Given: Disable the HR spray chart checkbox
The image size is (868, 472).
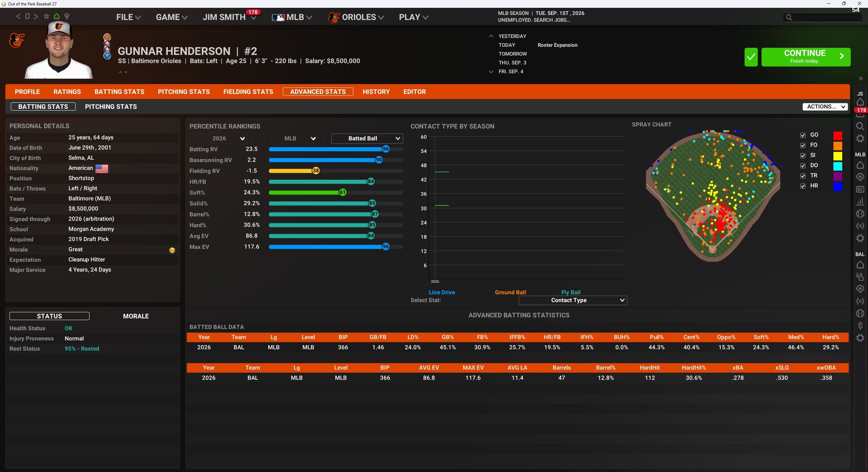Looking at the screenshot, I should coord(803,186).
